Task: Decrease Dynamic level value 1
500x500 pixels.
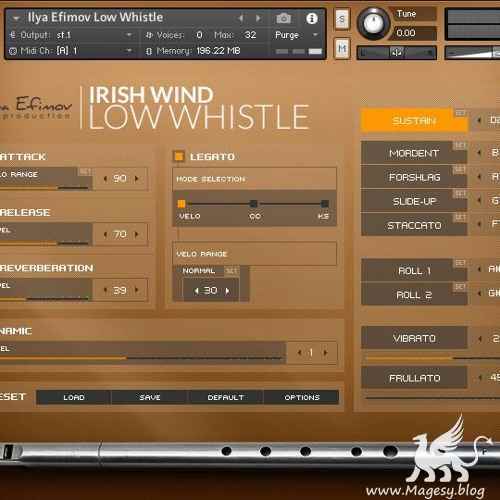Action: pyautogui.click(x=299, y=352)
